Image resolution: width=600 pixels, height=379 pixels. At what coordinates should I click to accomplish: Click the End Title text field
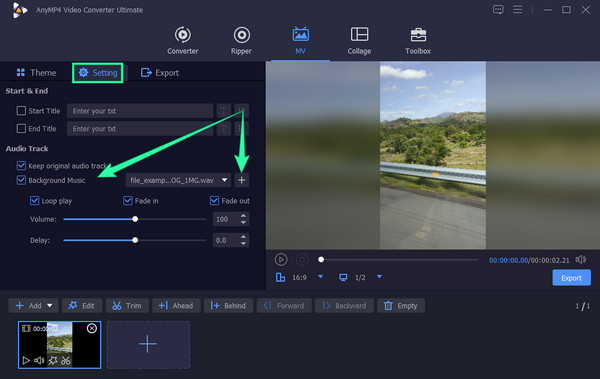(140, 129)
